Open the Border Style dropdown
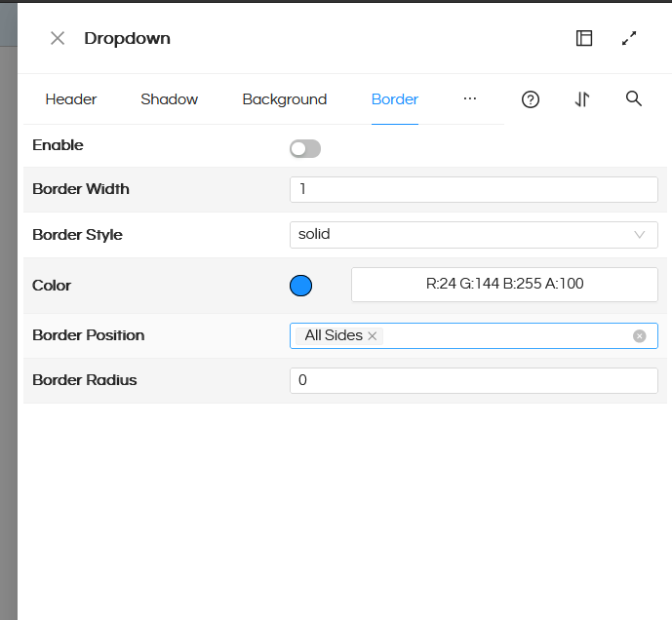The image size is (672, 620). click(x=474, y=235)
